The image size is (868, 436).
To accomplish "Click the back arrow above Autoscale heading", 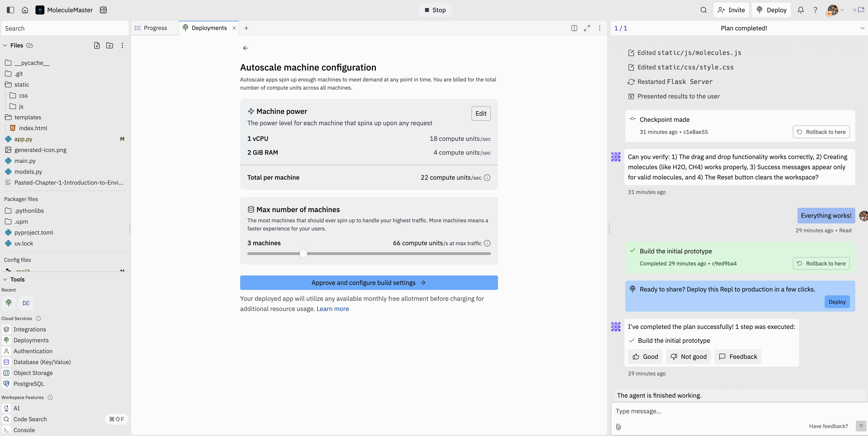I will coord(245,48).
